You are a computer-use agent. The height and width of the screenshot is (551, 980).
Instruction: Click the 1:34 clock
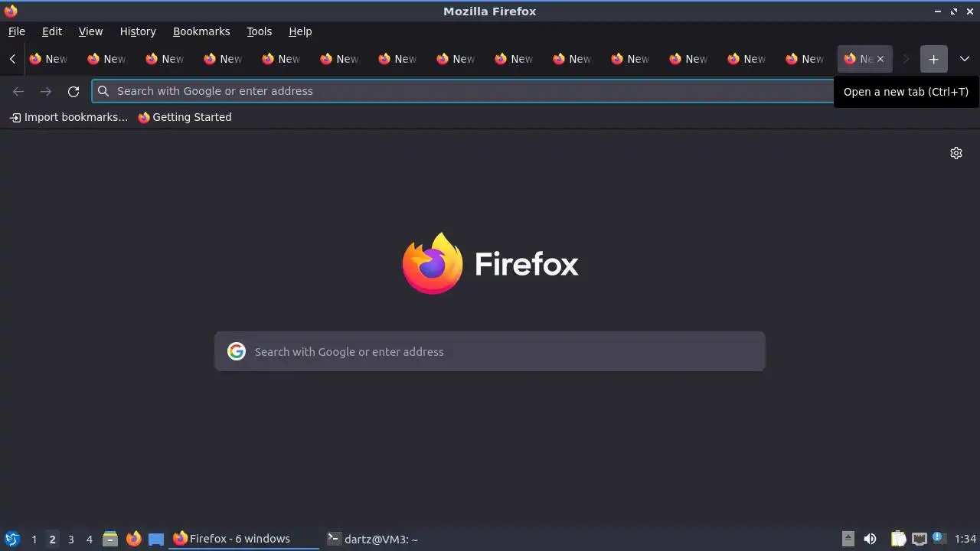965,539
